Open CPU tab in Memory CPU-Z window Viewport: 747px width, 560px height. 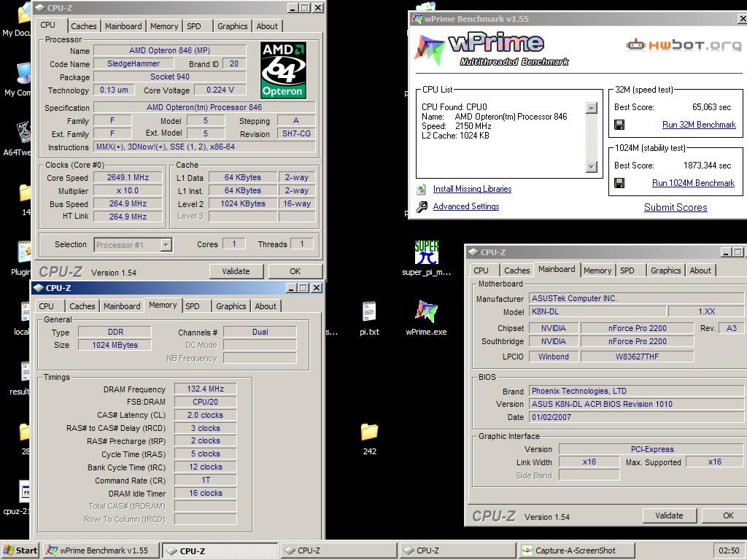(x=46, y=306)
